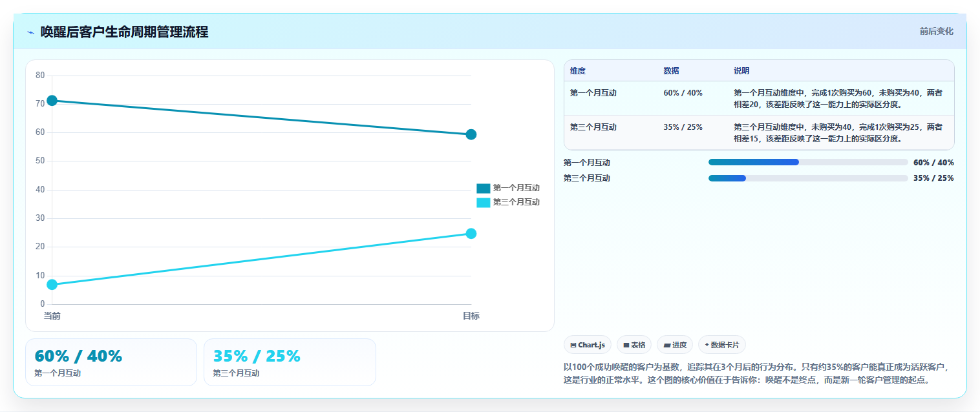The width and height of the screenshot is (980, 412).
Task: Select the dark teal point at 目标
Action: (471, 134)
